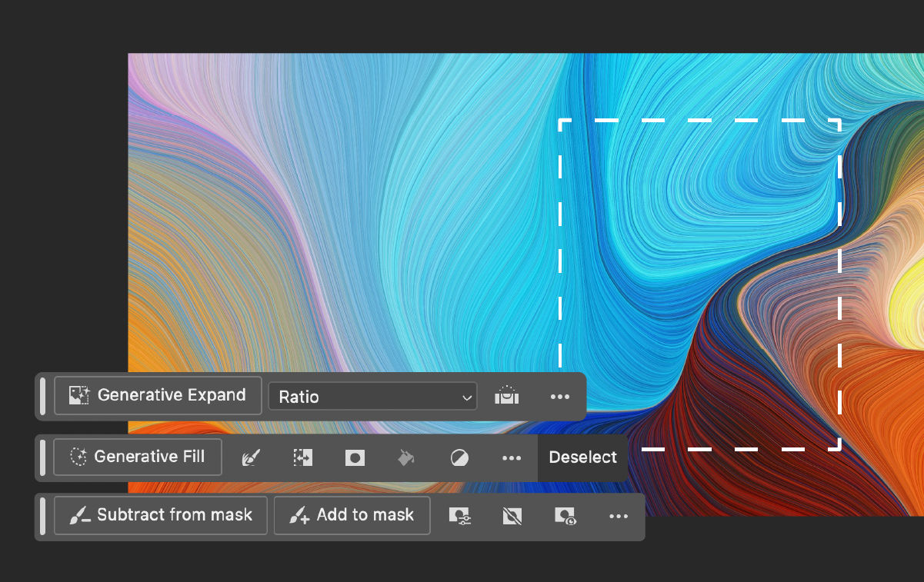Image resolution: width=924 pixels, height=582 pixels.
Task: Click the Generative Expand button
Action: (x=158, y=396)
